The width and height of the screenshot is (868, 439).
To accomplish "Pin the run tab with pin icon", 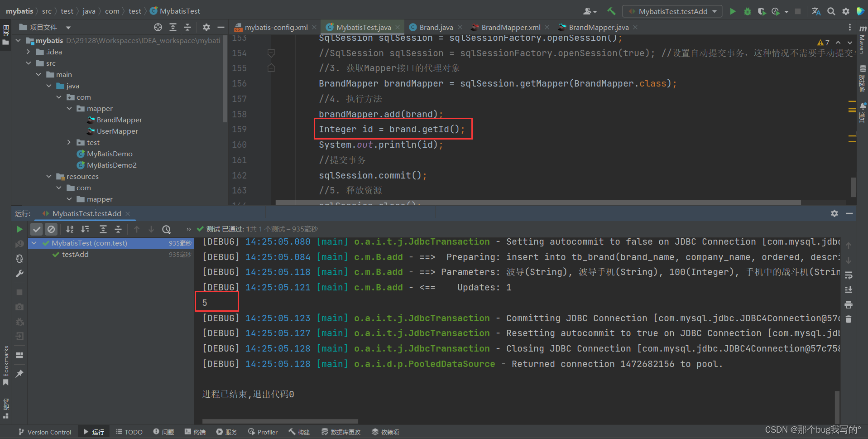I will 19,374.
